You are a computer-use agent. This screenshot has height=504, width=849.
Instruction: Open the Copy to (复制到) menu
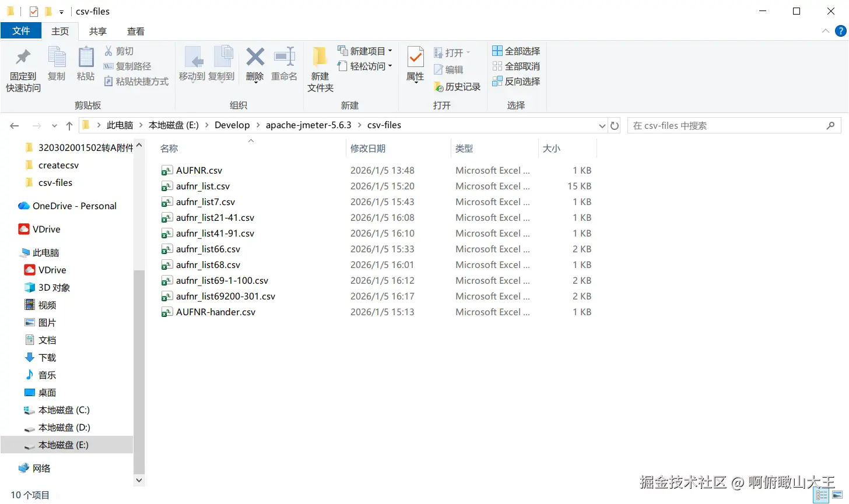[222, 64]
